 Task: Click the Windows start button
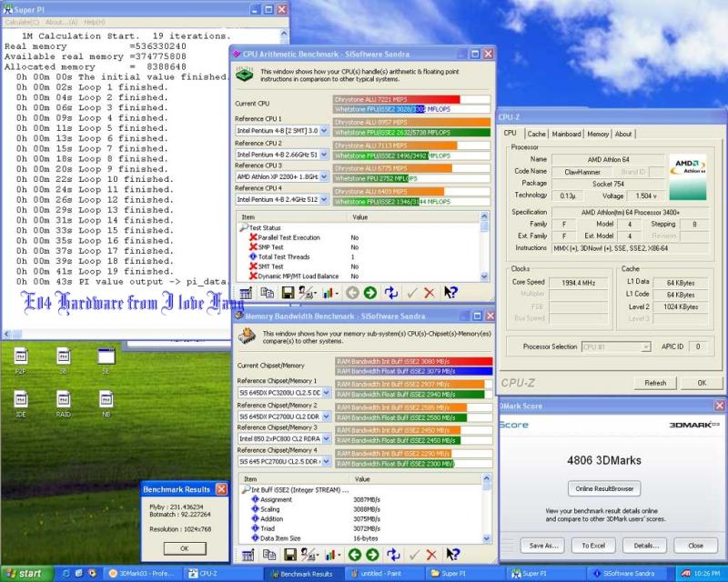coord(25,574)
